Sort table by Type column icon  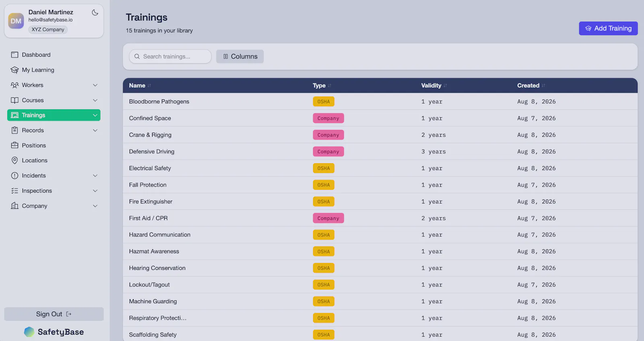tap(330, 86)
